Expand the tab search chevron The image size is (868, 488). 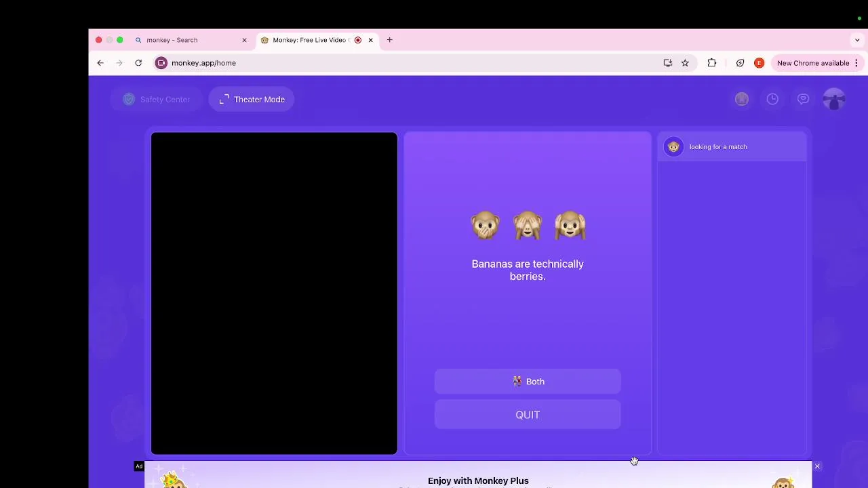coord(857,40)
